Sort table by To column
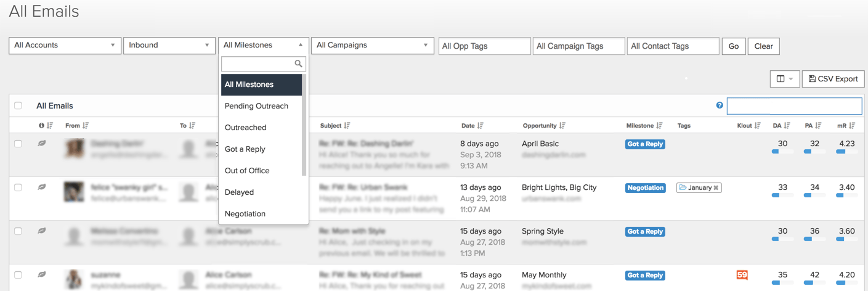868x291 pixels. point(187,126)
